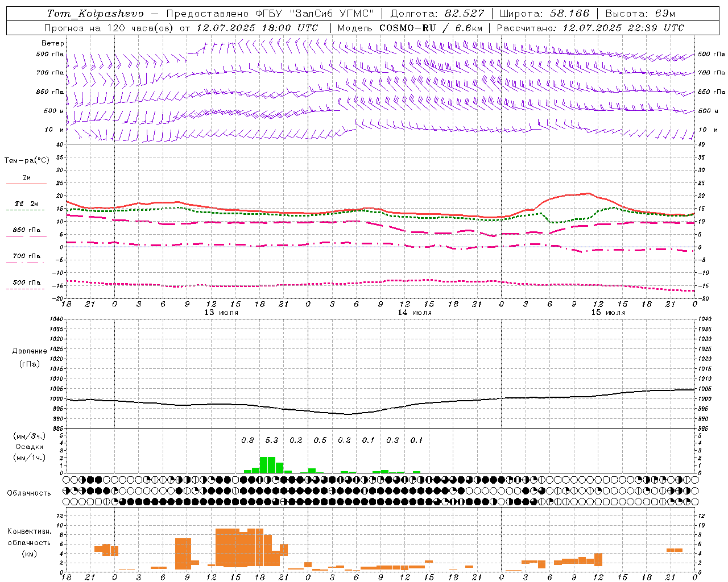
Task: Click the 700 гПа temperature legend label
Action: coord(27,256)
